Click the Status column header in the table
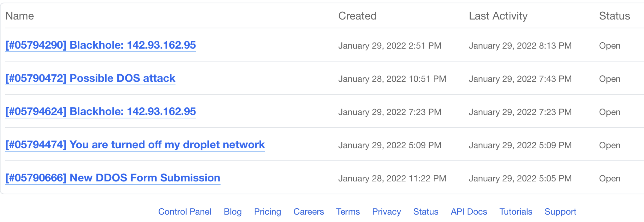644x222 pixels. tap(614, 16)
